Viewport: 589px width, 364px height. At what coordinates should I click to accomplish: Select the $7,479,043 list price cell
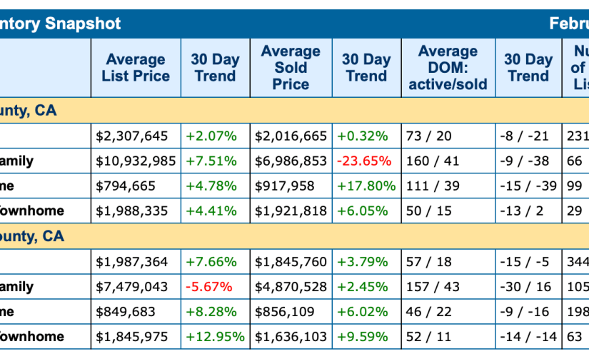coord(136,286)
